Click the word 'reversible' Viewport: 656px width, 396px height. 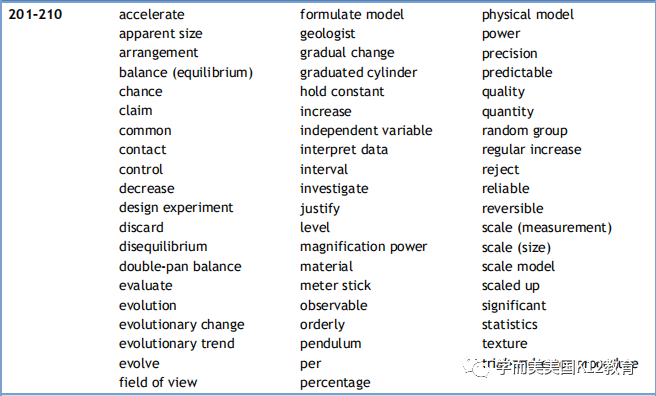tap(512, 208)
